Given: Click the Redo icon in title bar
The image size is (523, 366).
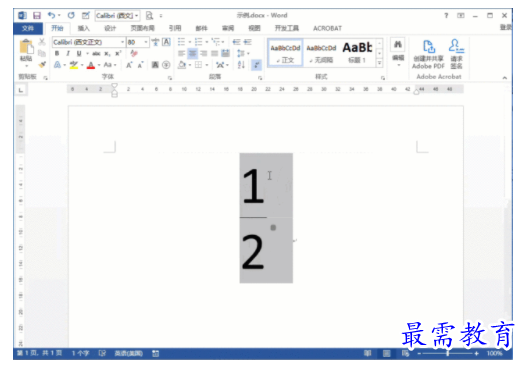Looking at the screenshot, I should pos(71,15).
